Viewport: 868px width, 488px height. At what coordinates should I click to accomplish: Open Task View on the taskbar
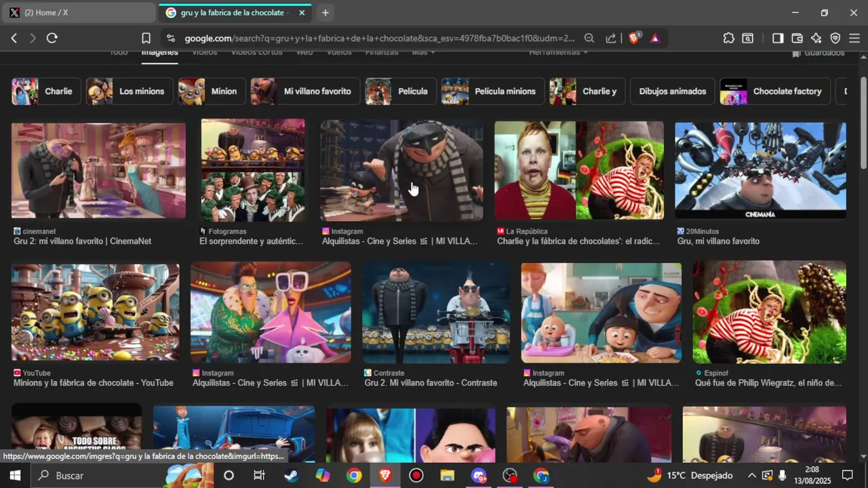(259, 475)
